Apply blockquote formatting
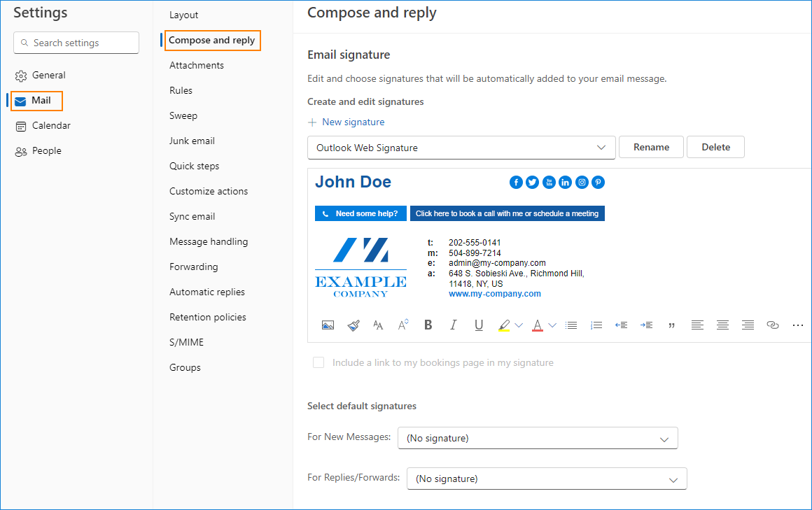 pos(671,325)
